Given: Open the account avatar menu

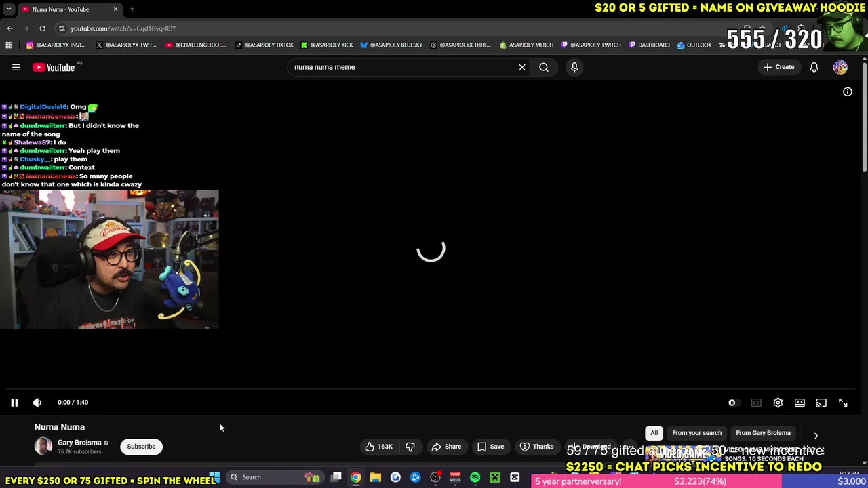Looking at the screenshot, I should pyautogui.click(x=840, y=67).
